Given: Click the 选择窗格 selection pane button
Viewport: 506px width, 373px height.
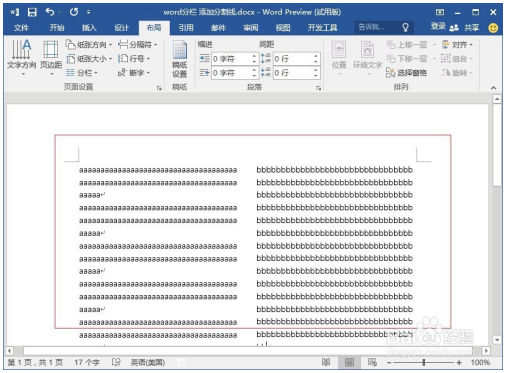Looking at the screenshot, I should (x=407, y=72).
